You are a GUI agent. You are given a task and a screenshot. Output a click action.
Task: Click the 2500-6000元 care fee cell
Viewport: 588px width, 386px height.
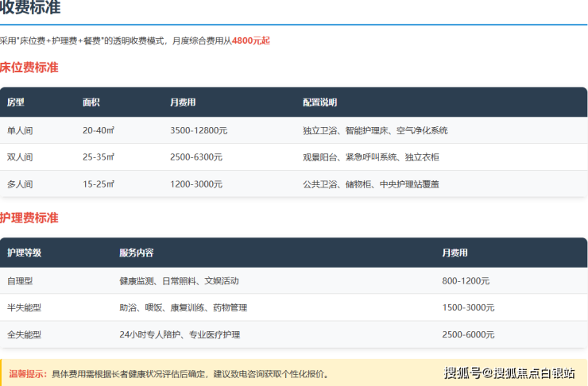(x=468, y=334)
